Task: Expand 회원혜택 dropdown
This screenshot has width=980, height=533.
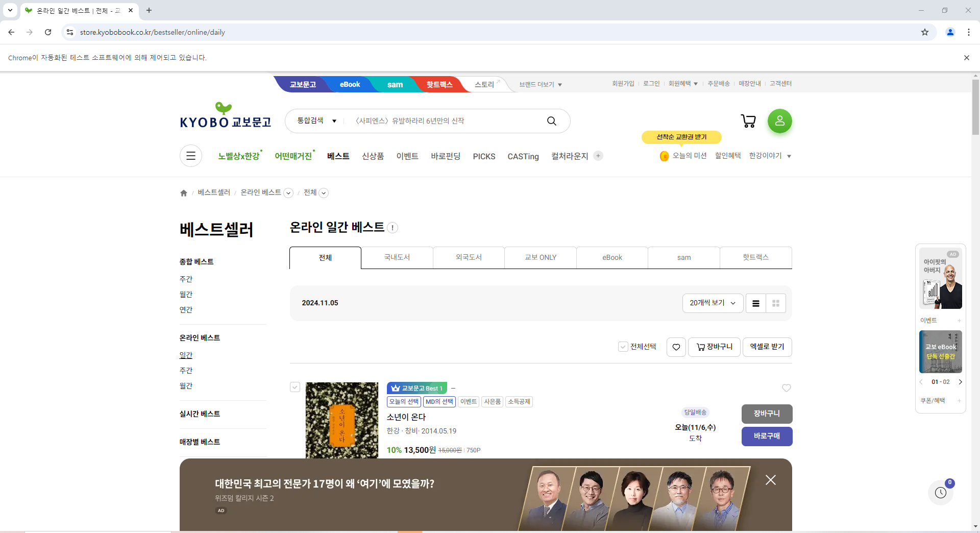Action: (x=683, y=84)
